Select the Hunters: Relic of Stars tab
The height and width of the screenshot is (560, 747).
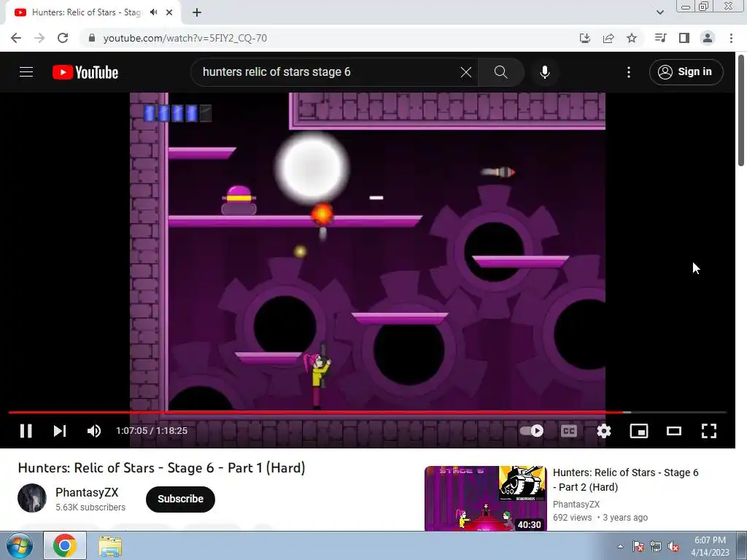(x=86, y=12)
